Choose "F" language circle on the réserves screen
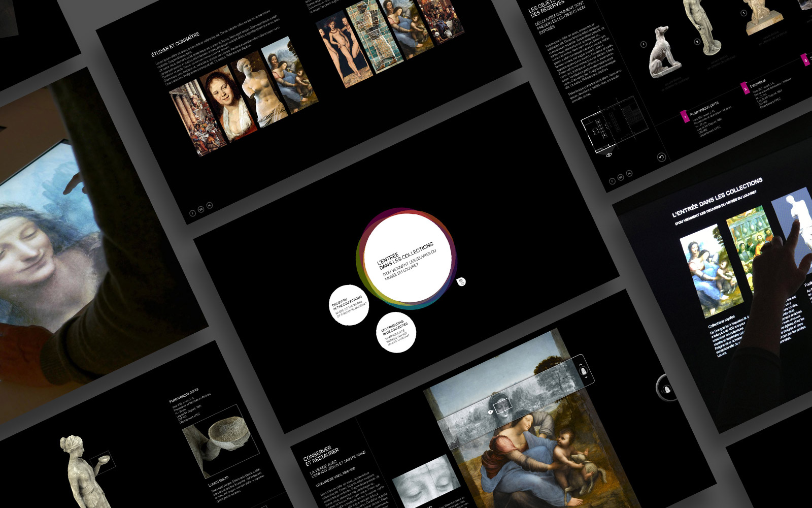This screenshot has height=508, width=812. [x=612, y=181]
